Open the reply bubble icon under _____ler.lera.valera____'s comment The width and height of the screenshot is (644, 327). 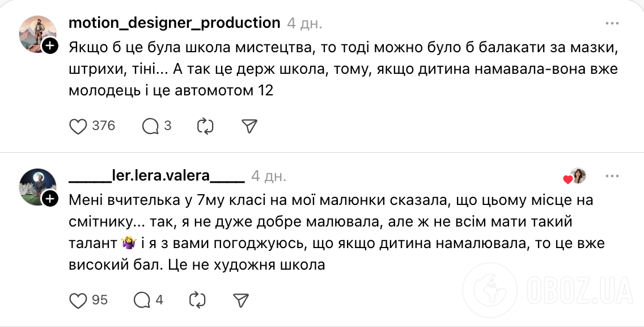[x=142, y=300]
